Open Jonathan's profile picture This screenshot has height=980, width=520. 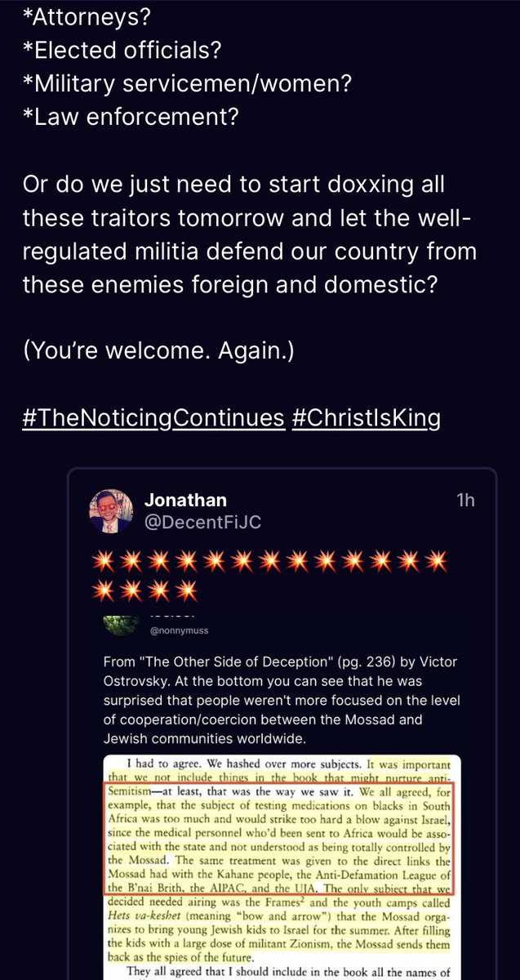[110, 511]
